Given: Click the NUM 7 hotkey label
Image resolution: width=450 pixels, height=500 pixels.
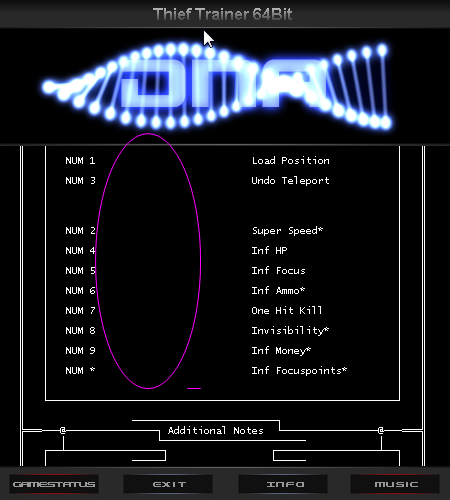Looking at the screenshot, I should [x=80, y=311].
